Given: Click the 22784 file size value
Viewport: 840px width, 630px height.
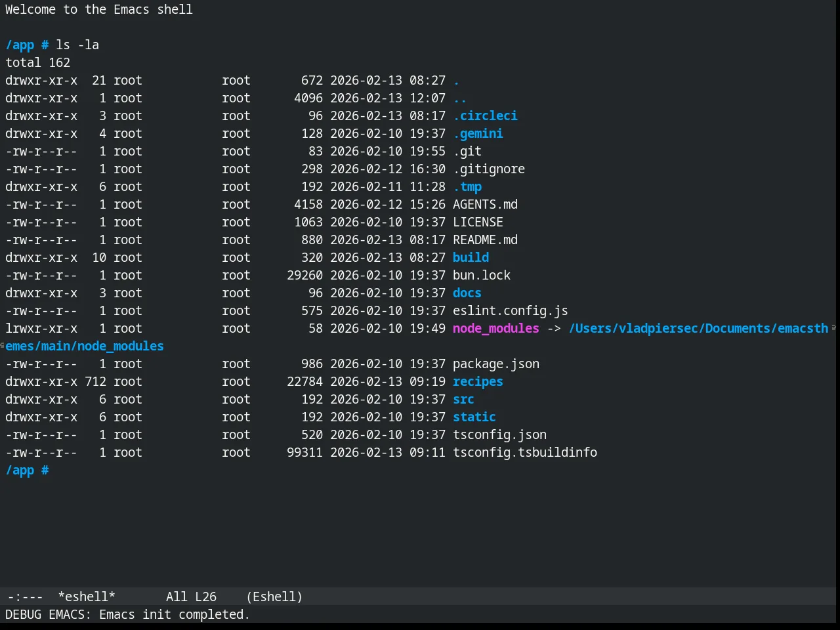Looking at the screenshot, I should coord(304,381).
